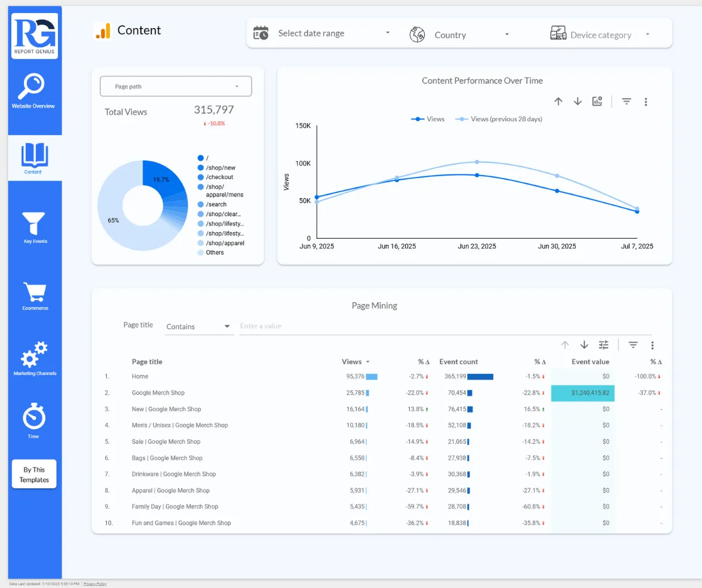Image resolution: width=702 pixels, height=588 pixels.
Task: Click Page title column header
Action: click(147, 362)
